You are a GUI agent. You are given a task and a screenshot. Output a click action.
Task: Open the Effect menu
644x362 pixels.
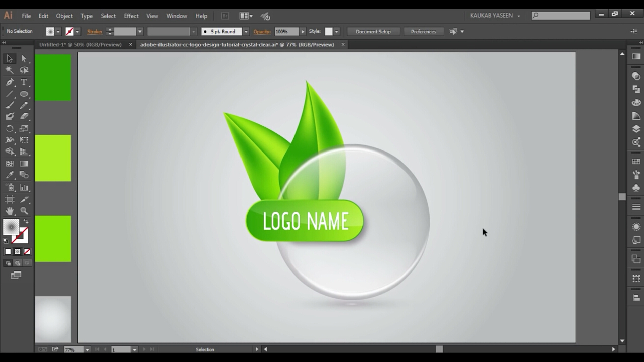(x=131, y=16)
